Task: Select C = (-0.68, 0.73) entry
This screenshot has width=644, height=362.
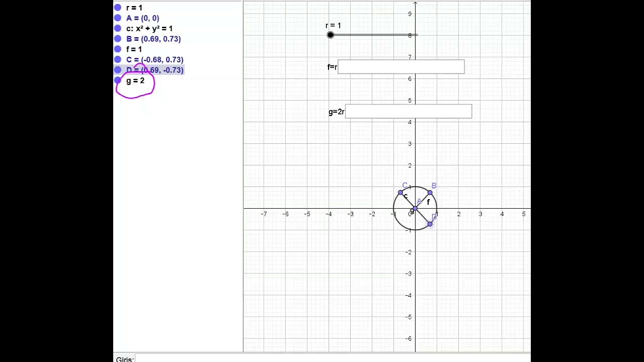Action: 155,60
